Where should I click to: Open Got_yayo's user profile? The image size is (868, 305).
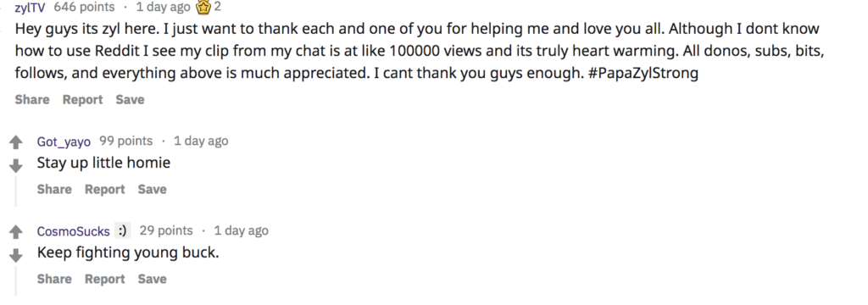(x=64, y=141)
